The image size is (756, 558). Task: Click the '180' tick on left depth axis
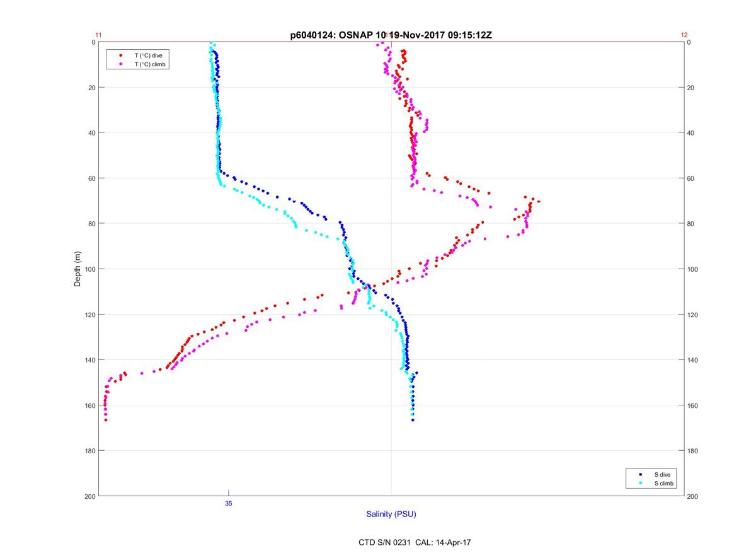click(x=89, y=451)
